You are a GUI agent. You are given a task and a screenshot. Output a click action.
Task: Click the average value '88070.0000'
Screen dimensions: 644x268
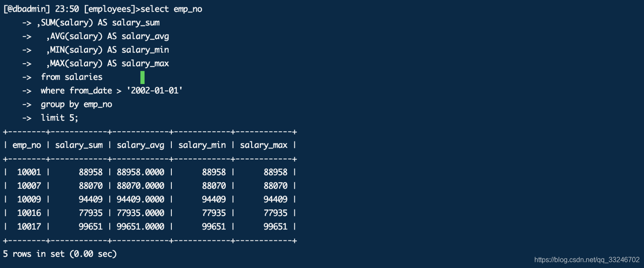tap(141, 186)
